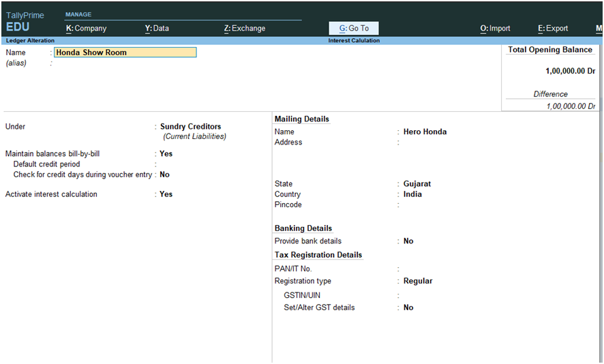Click the G: Go To button
This screenshot has height=364, width=604.
[354, 28]
